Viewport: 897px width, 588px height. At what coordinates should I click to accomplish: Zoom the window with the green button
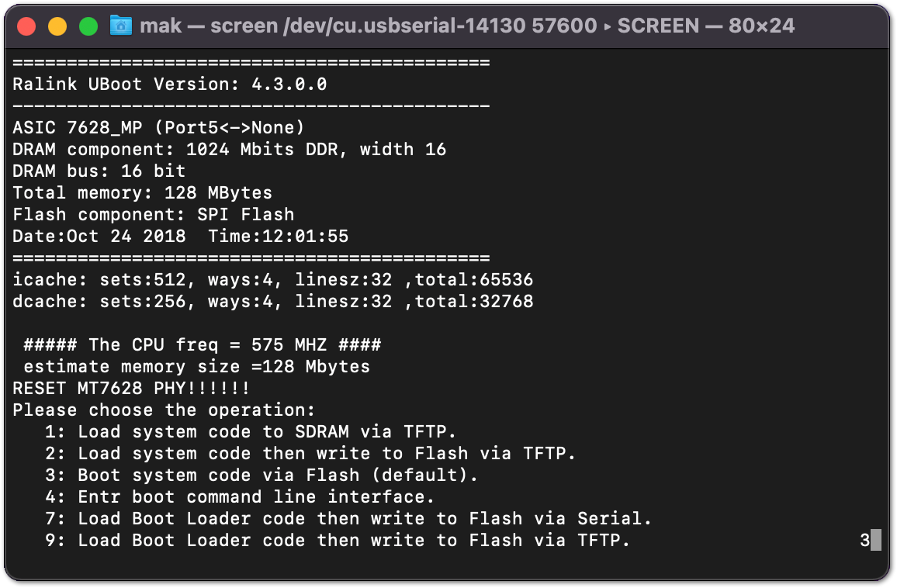pyautogui.click(x=88, y=26)
